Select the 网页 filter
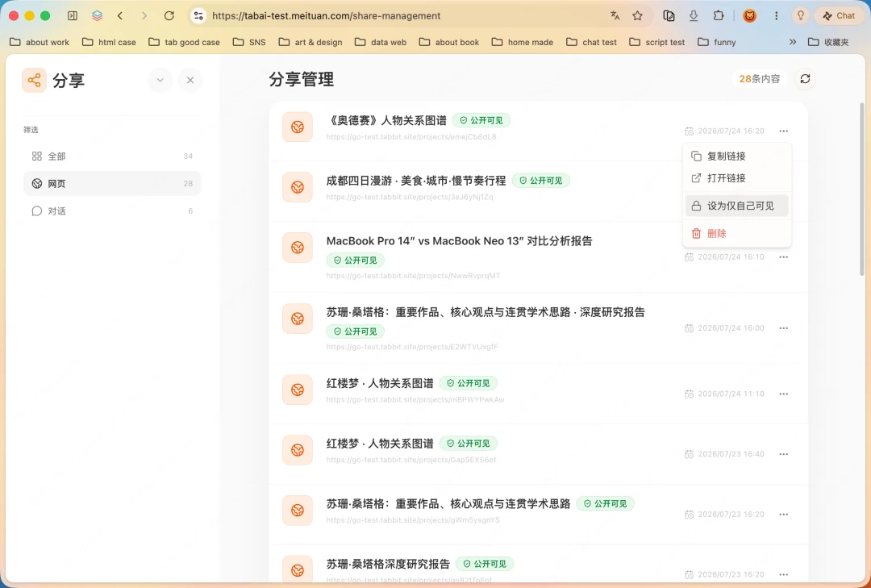This screenshot has width=871, height=588. [x=112, y=183]
